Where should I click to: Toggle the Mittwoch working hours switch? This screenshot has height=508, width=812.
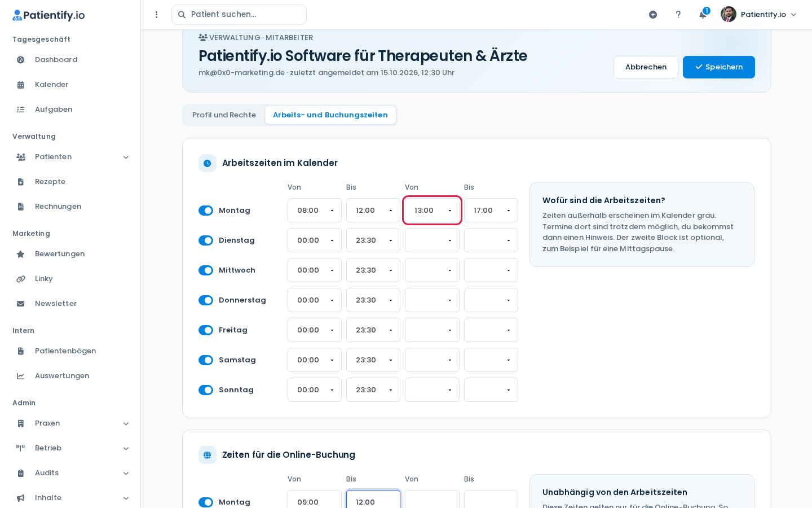[x=206, y=270]
